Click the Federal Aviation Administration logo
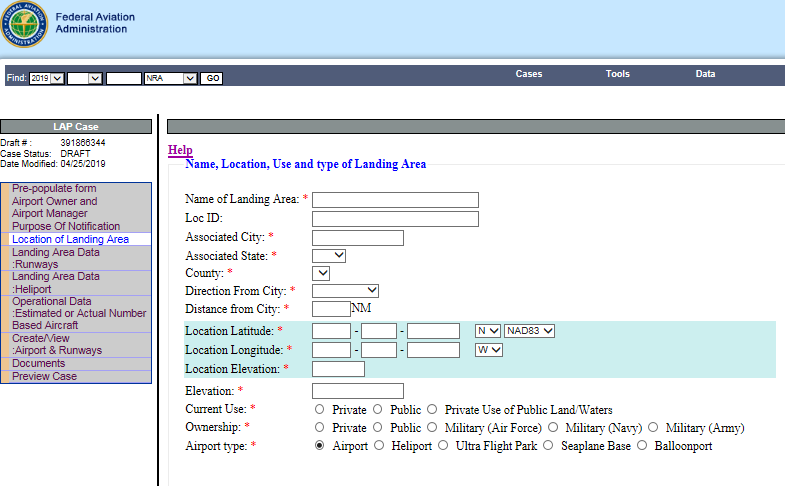The height and width of the screenshot is (486, 785). [x=25, y=24]
